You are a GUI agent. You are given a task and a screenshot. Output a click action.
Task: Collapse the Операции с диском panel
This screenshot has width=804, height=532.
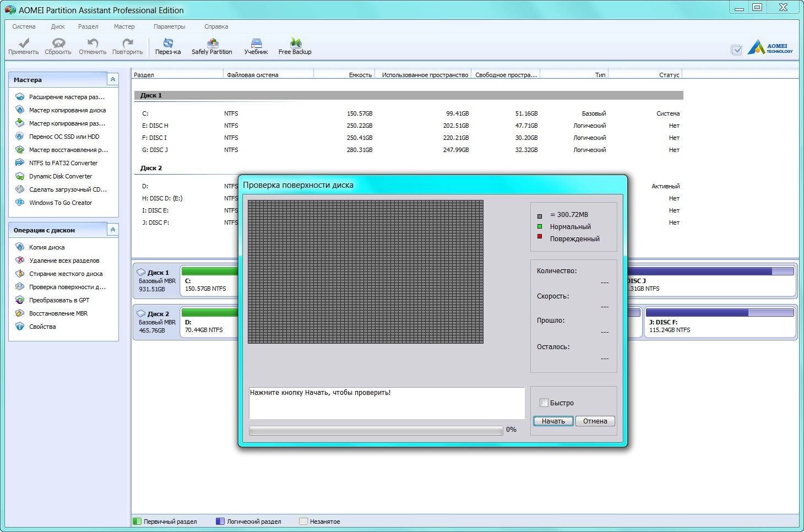click(x=112, y=230)
